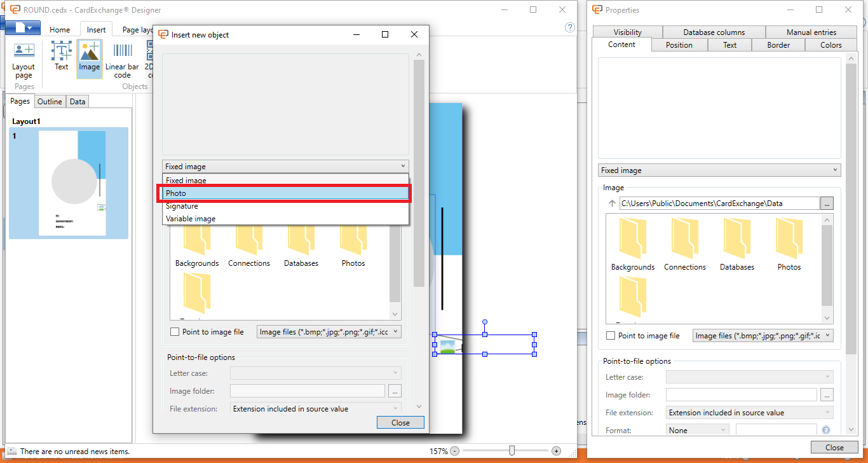This screenshot has width=868, height=463.
Task: Open Backgrounds folder in Properties window
Action: pyautogui.click(x=633, y=245)
